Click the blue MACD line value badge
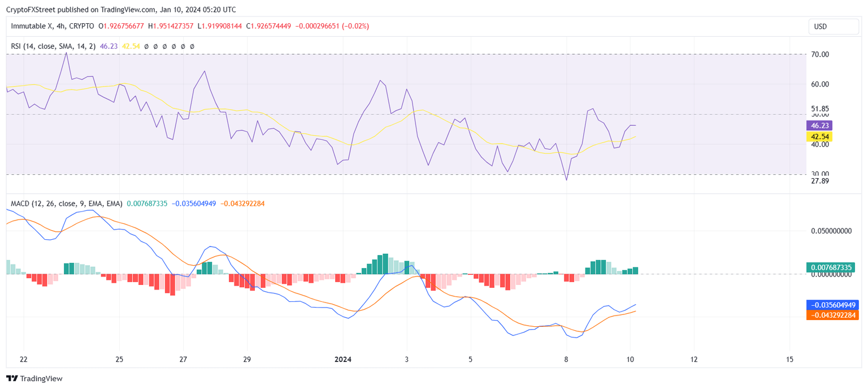868x389 pixels. pos(832,305)
